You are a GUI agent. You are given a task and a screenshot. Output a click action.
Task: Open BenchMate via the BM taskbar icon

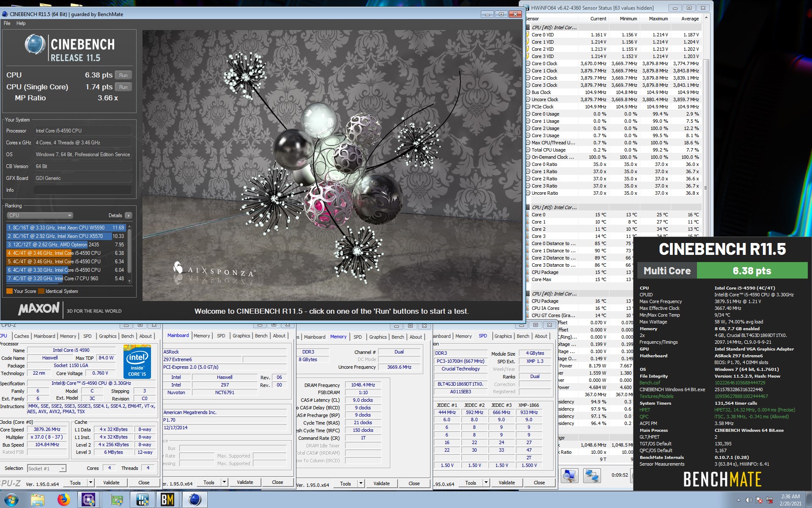(x=168, y=500)
